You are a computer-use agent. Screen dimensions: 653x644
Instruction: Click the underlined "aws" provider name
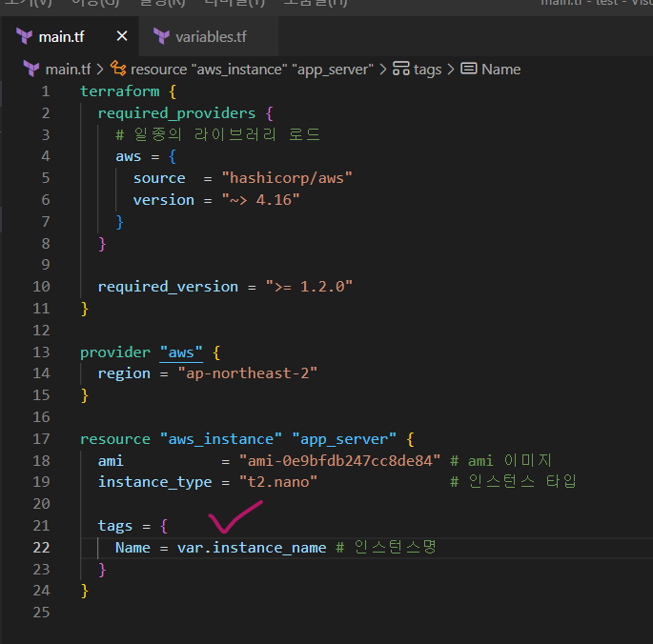181,352
